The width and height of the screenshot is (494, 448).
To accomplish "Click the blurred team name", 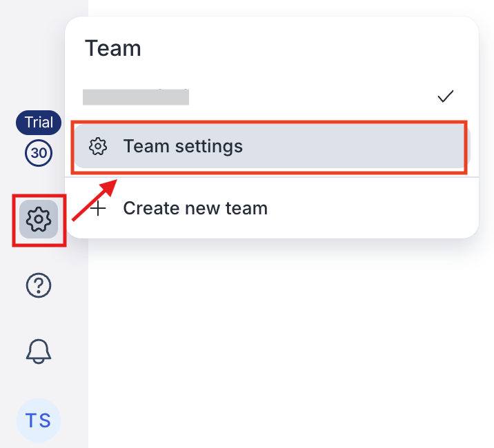I will [136, 96].
